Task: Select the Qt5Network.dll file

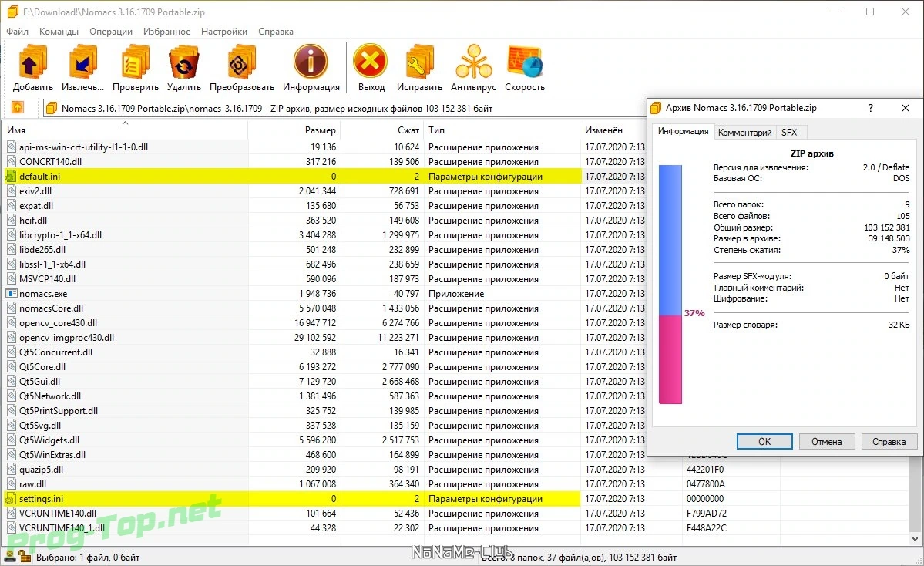Action: (49, 396)
